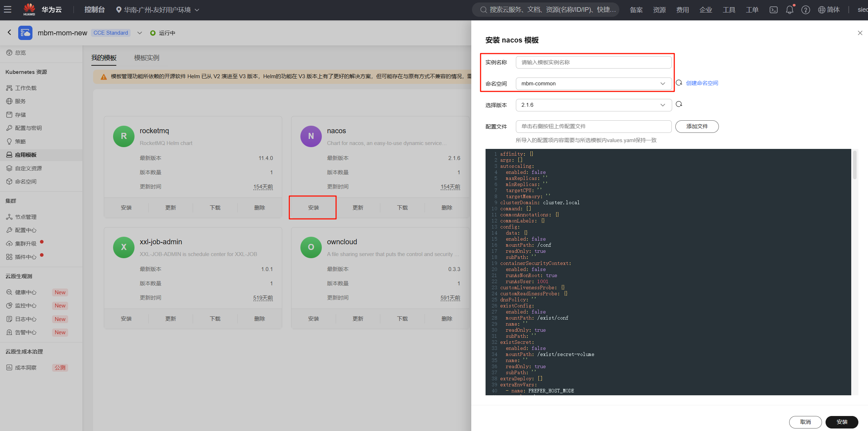Open the help question mark icon
This screenshot has height=431, width=868.
pos(806,10)
